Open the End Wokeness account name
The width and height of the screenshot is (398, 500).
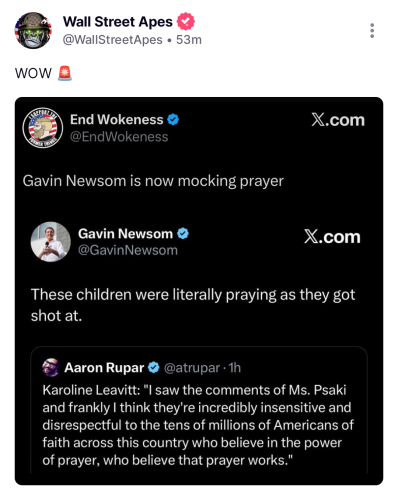117,119
